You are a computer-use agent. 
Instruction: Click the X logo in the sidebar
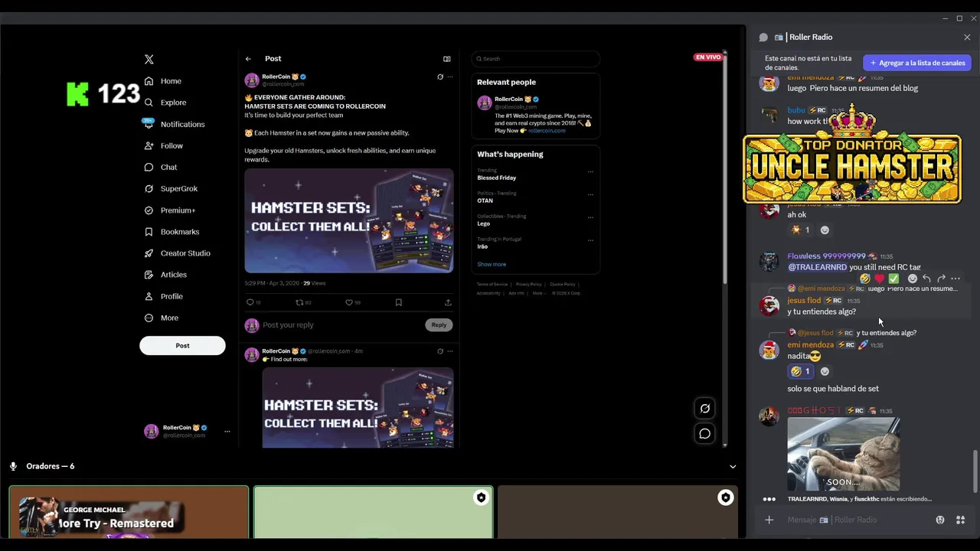(149, 59)
